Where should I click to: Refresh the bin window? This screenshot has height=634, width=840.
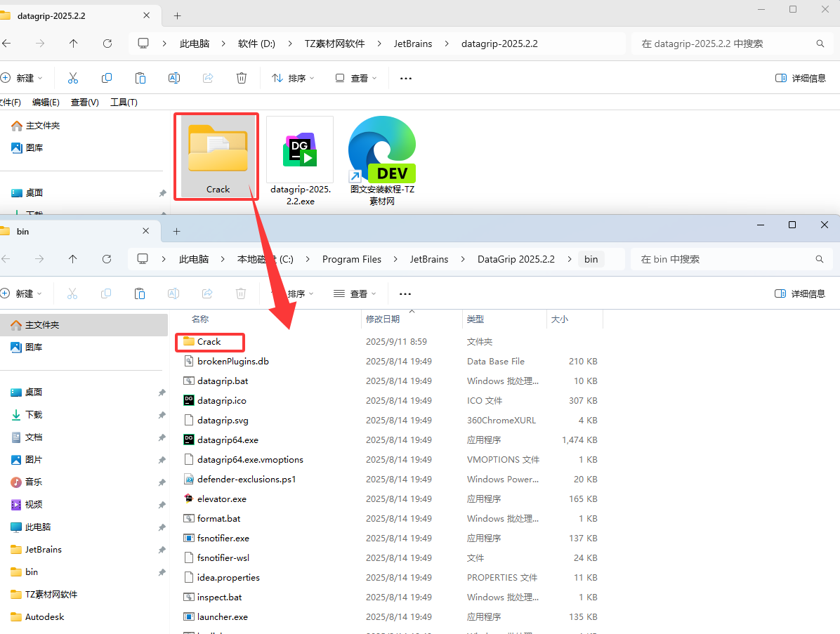[x=107, y=259]
